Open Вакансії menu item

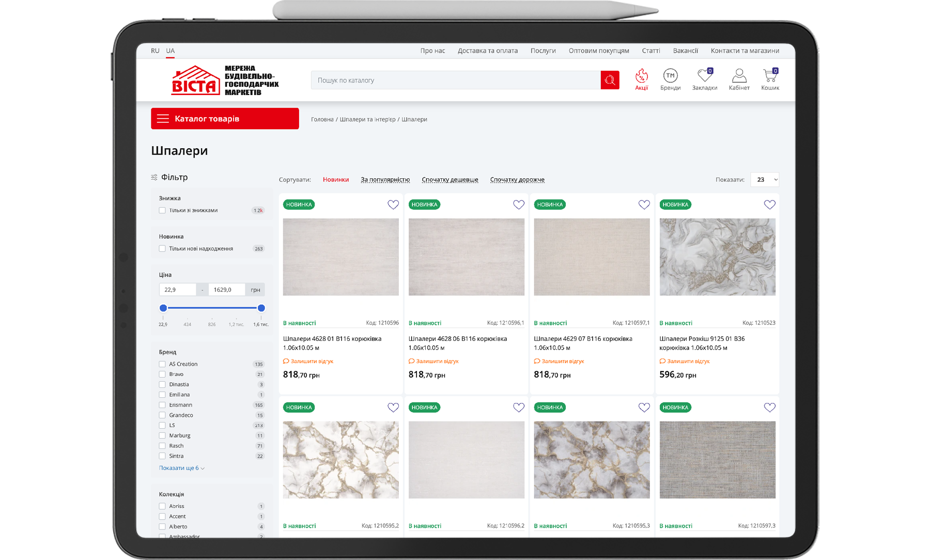click(685, 51)
